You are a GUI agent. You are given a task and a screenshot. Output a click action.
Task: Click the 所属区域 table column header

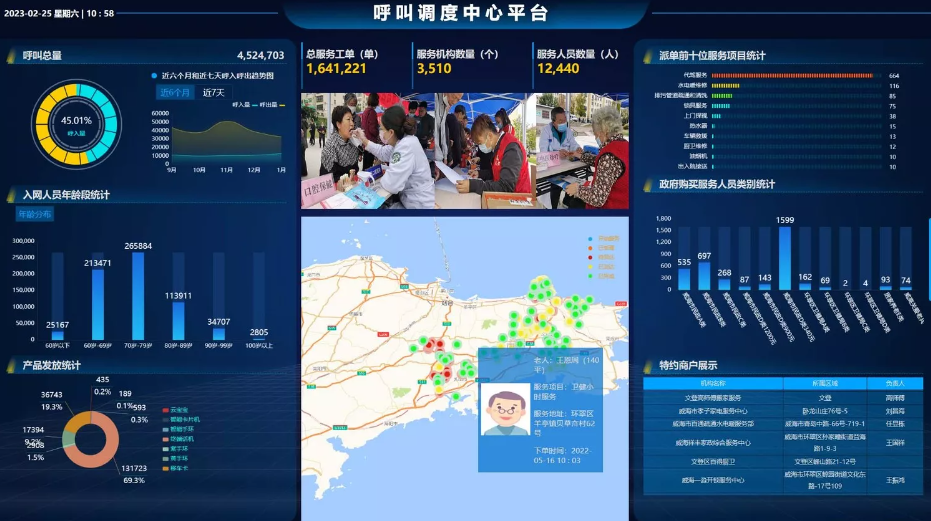pos(825,383)
